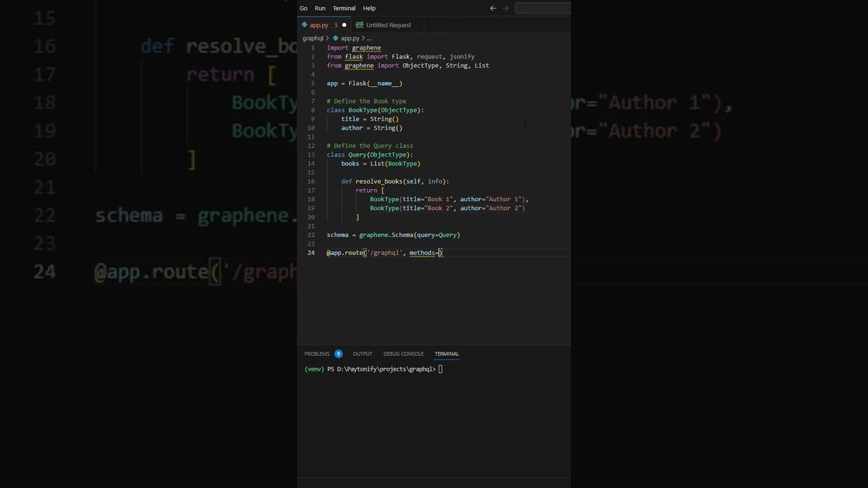Click line number 24 in the gutter
868x488 pixels.
(x=311, y=253)
